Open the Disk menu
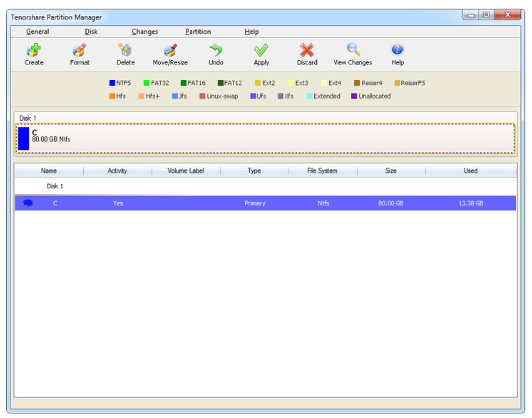 pos(91,32)
